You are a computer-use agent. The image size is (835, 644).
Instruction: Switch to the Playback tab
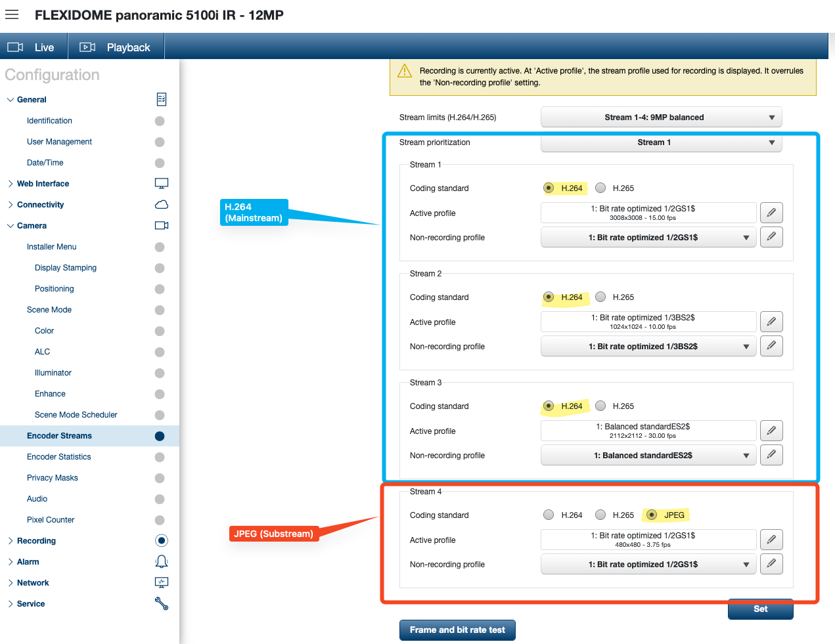[116, 47]
